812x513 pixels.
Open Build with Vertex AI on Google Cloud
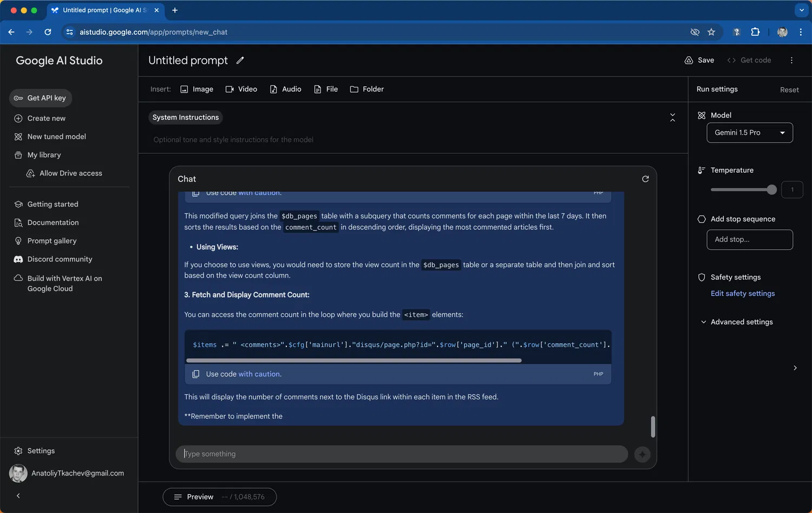coord(58,283)
